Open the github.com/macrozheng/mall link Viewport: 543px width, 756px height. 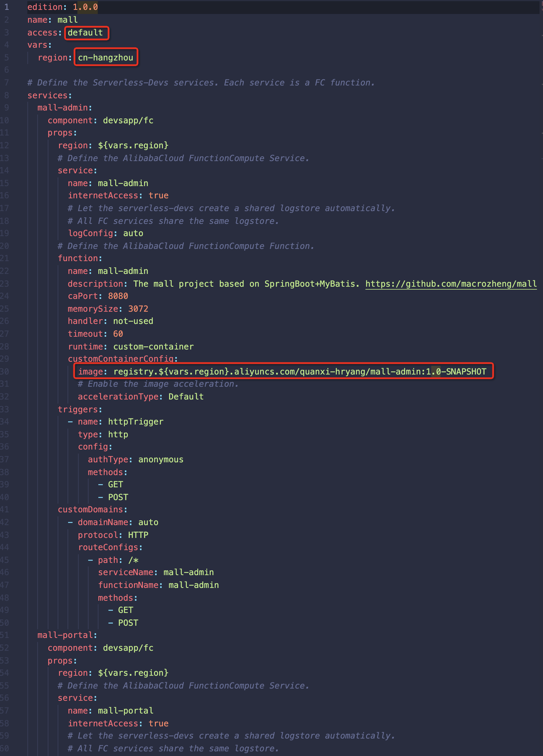[451, 284]
